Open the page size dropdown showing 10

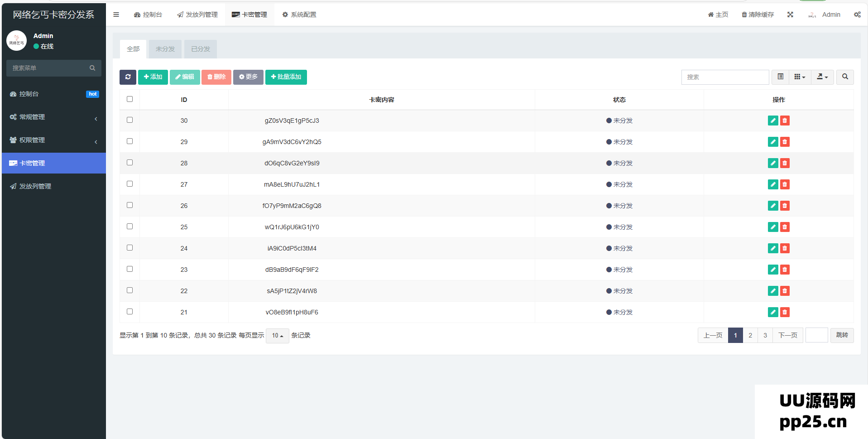277,336
